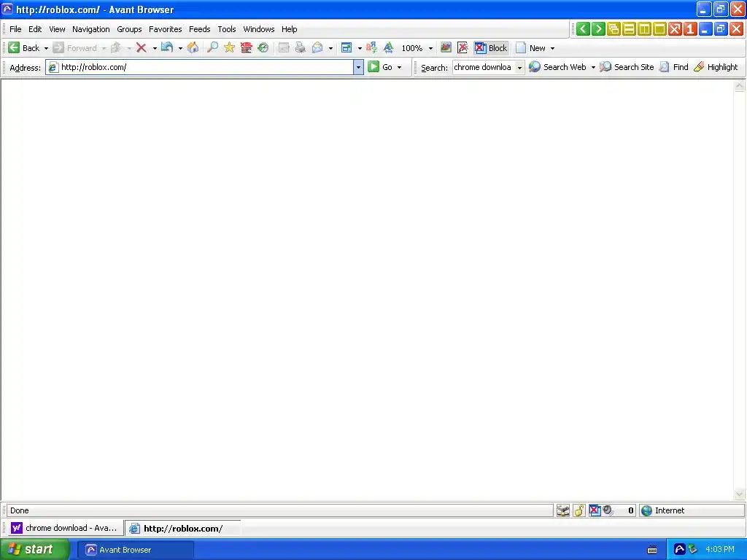
Task: Open the Feeds menu
Action: pyautogui.click(x=200, y=29)
